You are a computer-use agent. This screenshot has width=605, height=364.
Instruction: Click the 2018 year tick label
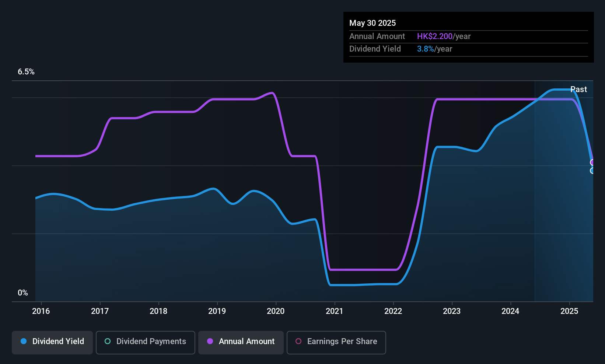[158, 311]
